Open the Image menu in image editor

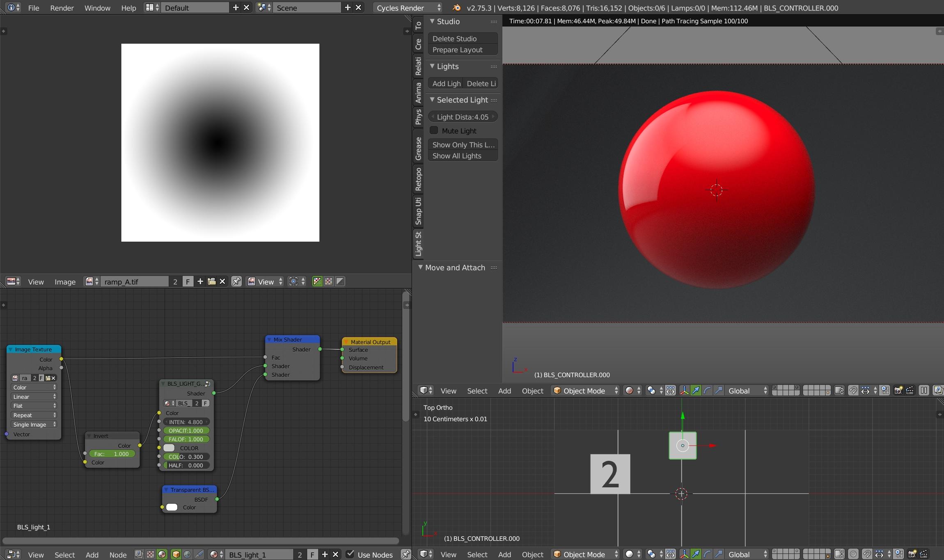(x=65, y=281)
